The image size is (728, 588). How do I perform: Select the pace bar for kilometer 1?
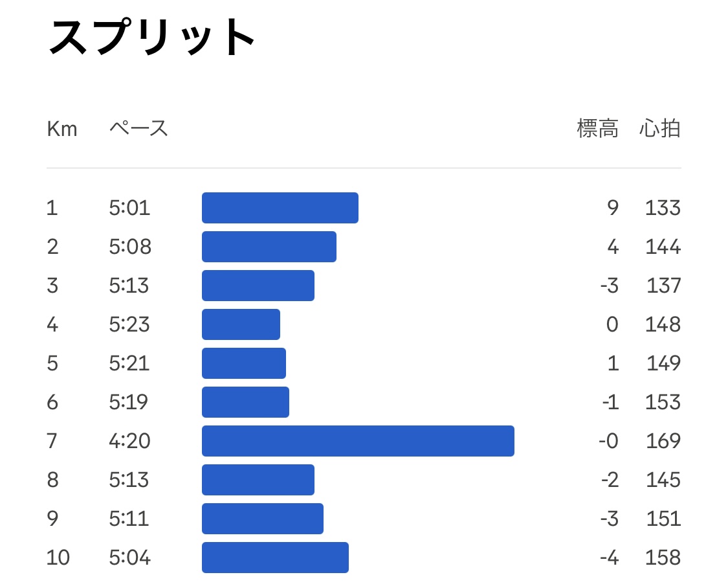[280, 208]
